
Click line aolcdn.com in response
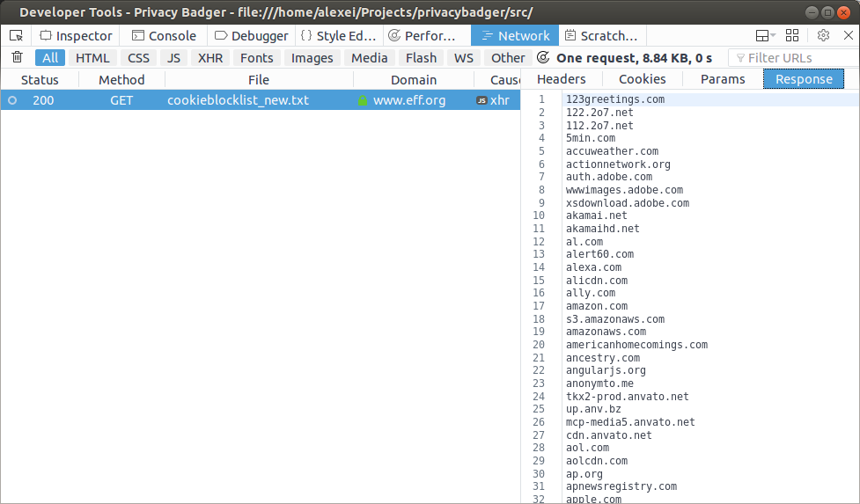coord(597,461)
